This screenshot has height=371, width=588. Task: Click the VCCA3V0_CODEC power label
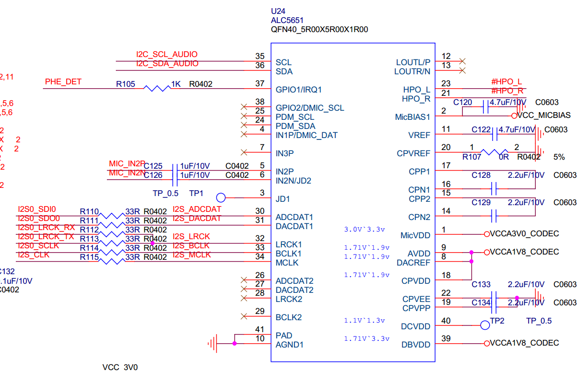coord(524,234)
